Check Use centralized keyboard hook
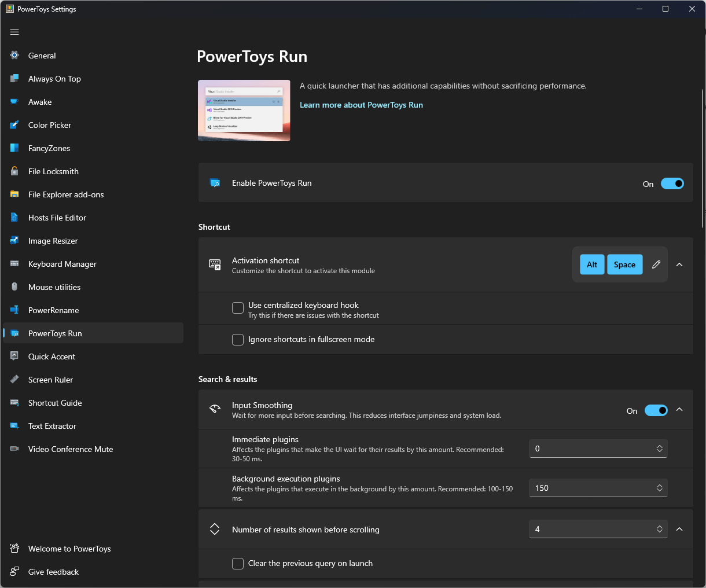Viewport: 706px width, 588px height. click(x=238, y=308)
